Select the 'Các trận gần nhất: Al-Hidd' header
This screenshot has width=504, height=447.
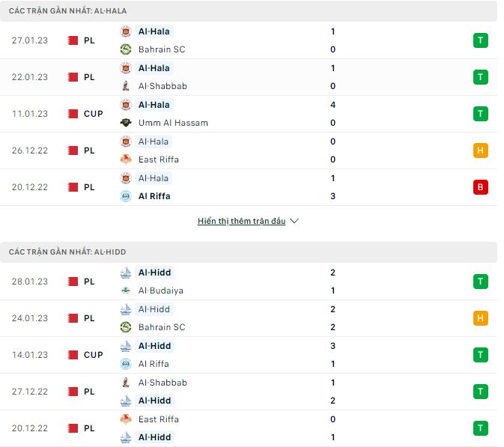pos(67,252)
